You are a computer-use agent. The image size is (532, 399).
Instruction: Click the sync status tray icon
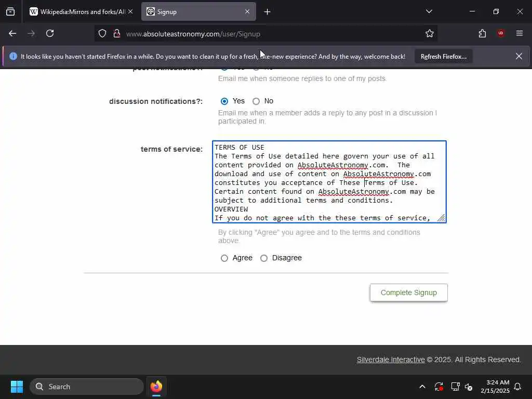pyautogui.click(x=438, y=387)
